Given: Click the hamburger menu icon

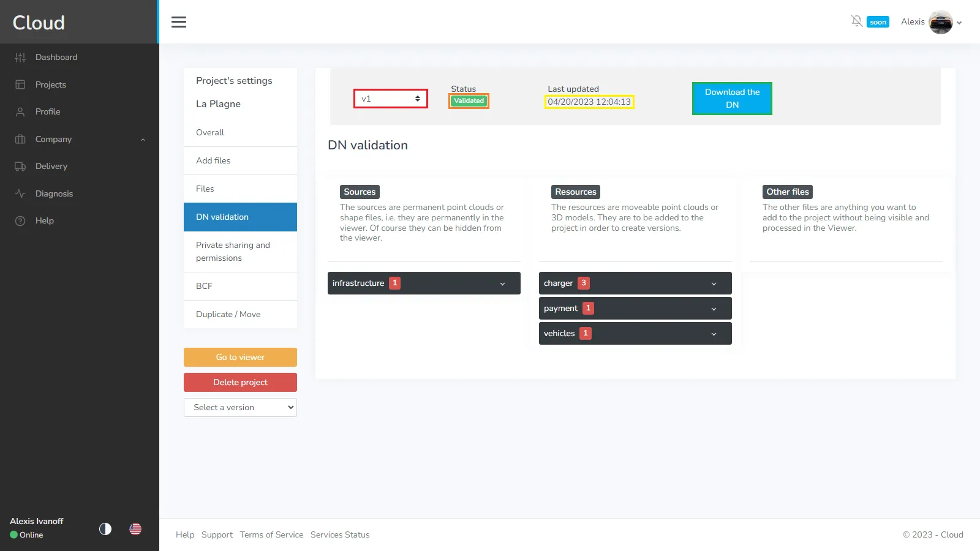Looking at the screenshot, I should 179,22.
